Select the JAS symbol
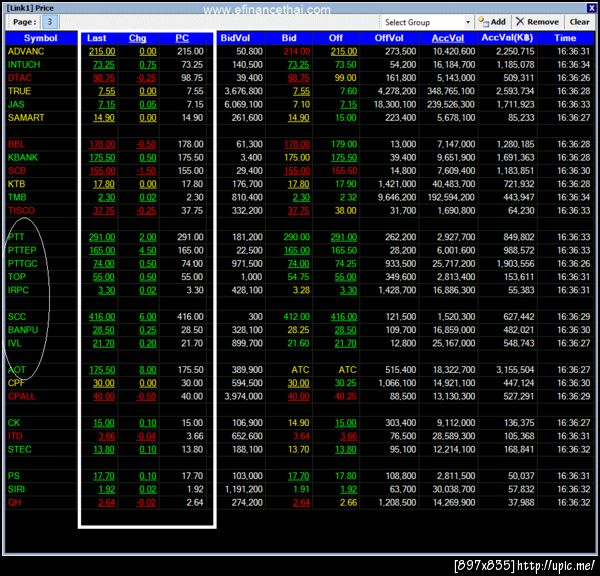Viewport: 600px width, 576px height. [16, 104]
